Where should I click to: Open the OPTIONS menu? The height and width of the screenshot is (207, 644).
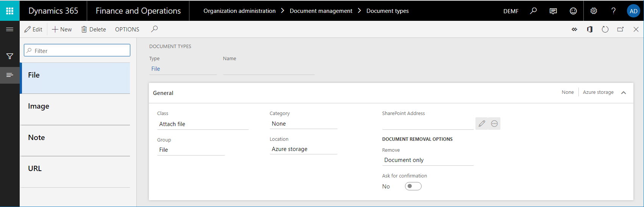(127, 29)
